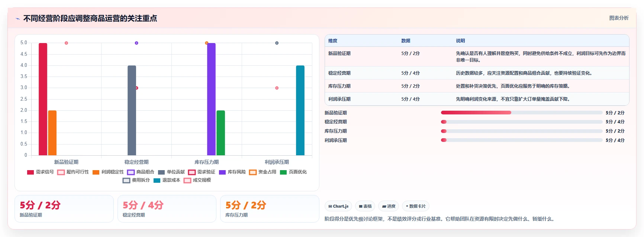This screenshot has width=644, height=237.
Task: Click the panel title 不同经营阶段应调整商品运营的关注重点
Action: click(x=90, y=18)
